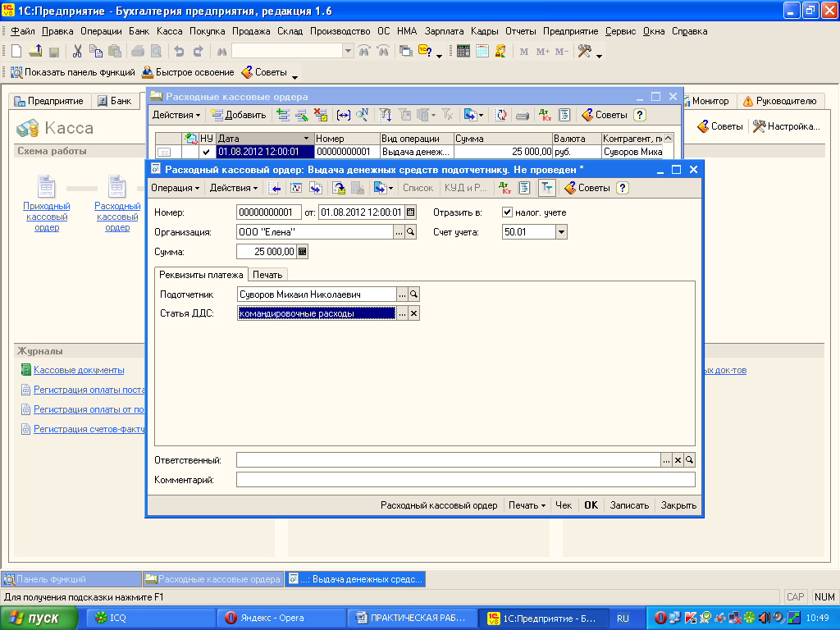Click the Дт/Кт postings icon in order form
This screenshot has height=630, width=840.
coord(504,188)
